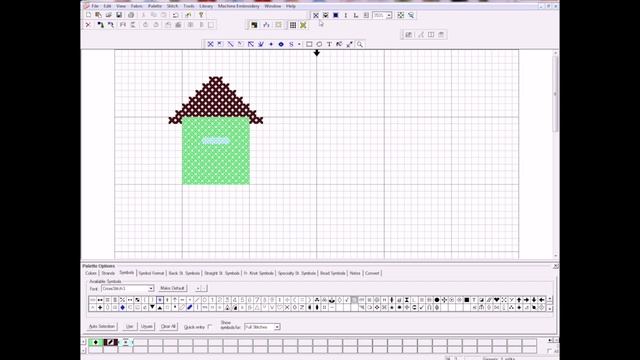Viewport: 640px width, 360px height.
Task: Switch to the Notes tab
Action: coord(355,273)
